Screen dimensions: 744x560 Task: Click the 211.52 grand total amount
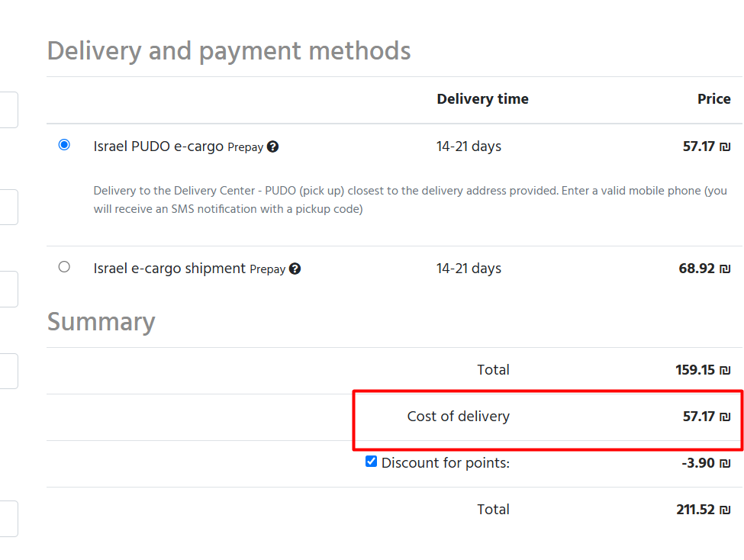(695, 510)
